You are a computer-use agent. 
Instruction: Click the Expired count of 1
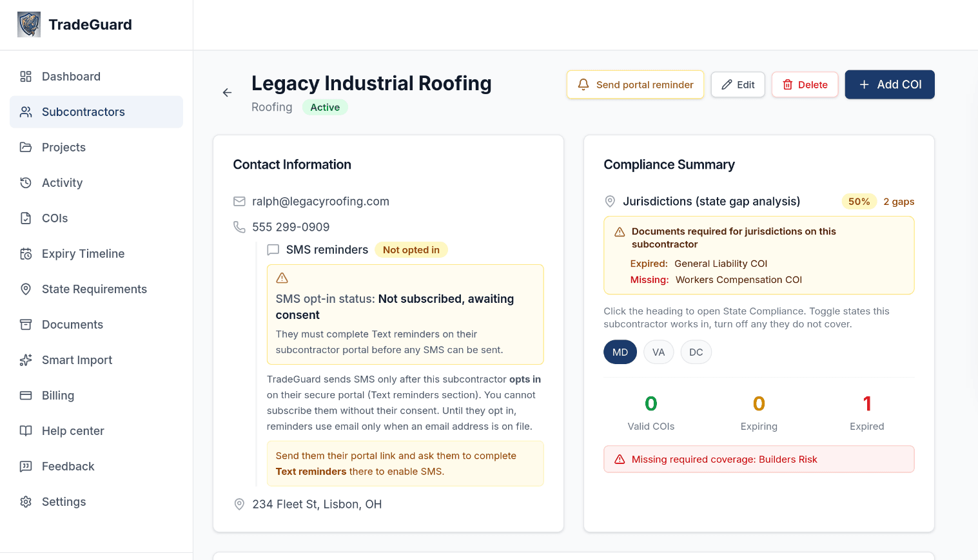[867, 404]
